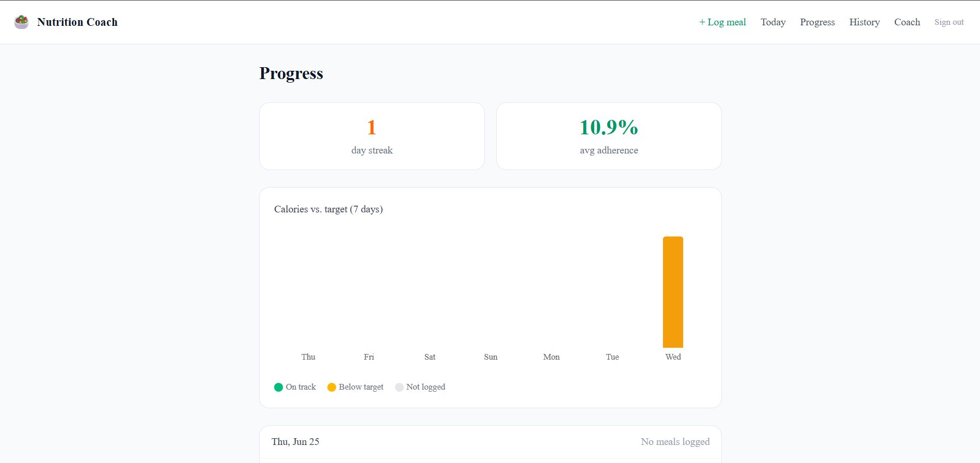Go to the Today page
980x463 pixels.
[773, 22]
